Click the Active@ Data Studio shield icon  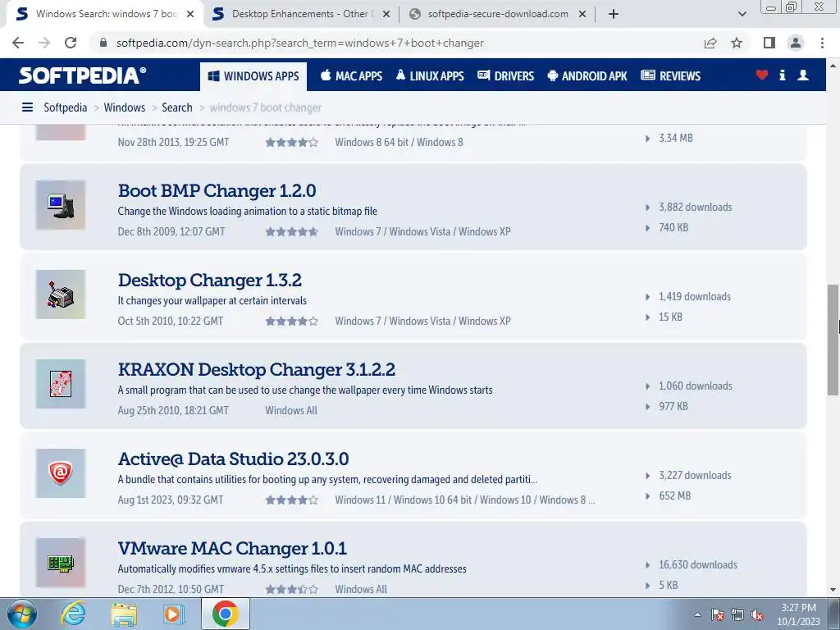[x=61, y=473]
